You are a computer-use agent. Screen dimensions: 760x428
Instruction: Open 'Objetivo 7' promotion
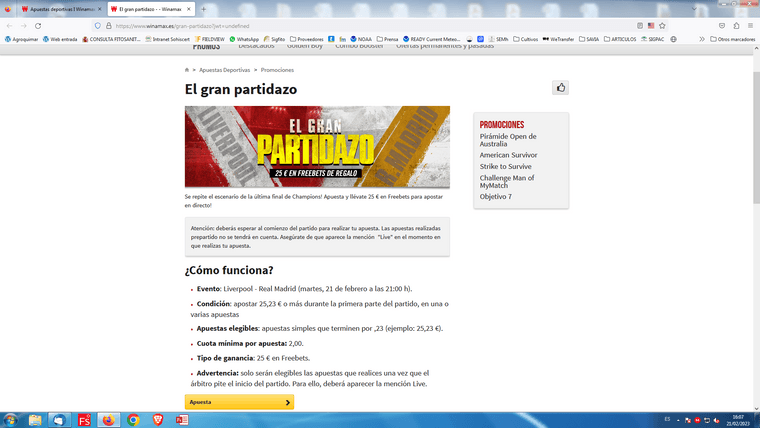click(495, 196)
